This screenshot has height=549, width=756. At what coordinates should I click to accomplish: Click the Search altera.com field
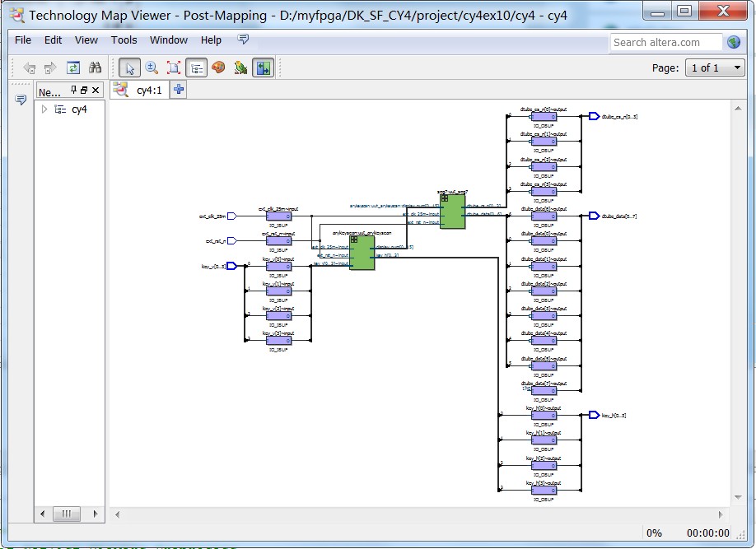coord(665,42)
